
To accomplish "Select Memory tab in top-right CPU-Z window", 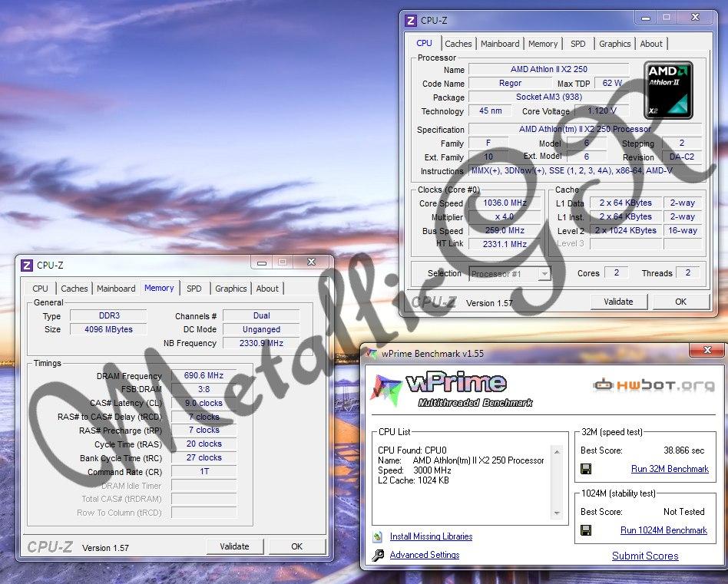I will pyautogui.click(x=543, y=44).
